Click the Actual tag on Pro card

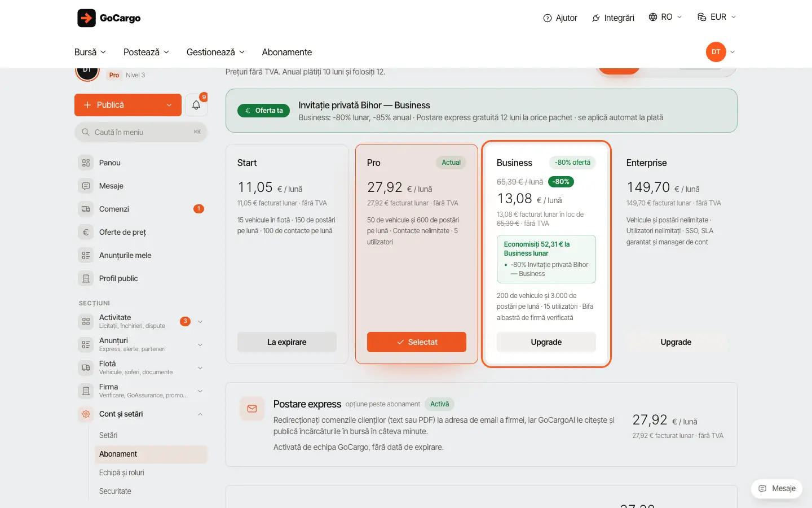[x=451, y=163]
